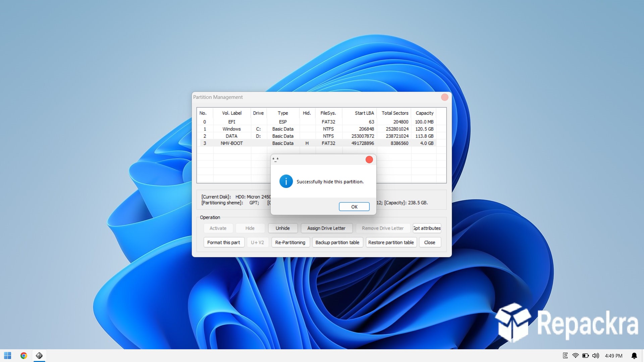This screenshot has width=644, height=362.
Task: Click the greyed-out Hide button
Action: 250,228
